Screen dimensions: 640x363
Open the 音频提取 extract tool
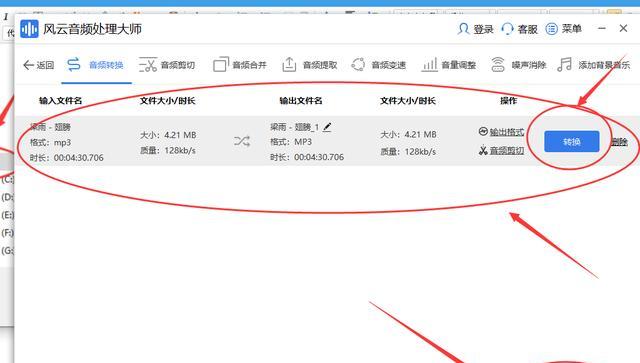309,65
